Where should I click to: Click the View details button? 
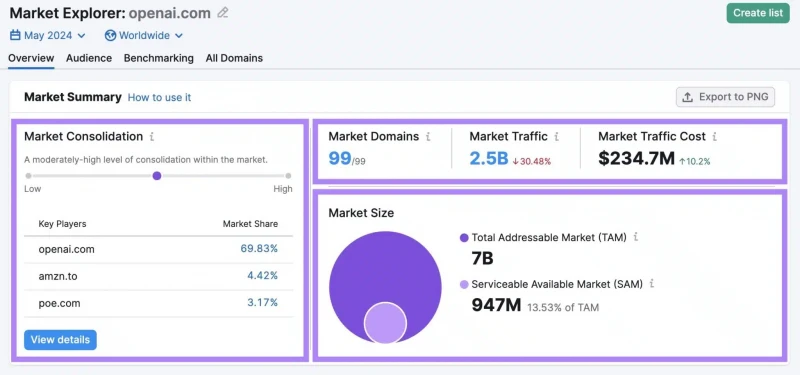tap(60, 340)
